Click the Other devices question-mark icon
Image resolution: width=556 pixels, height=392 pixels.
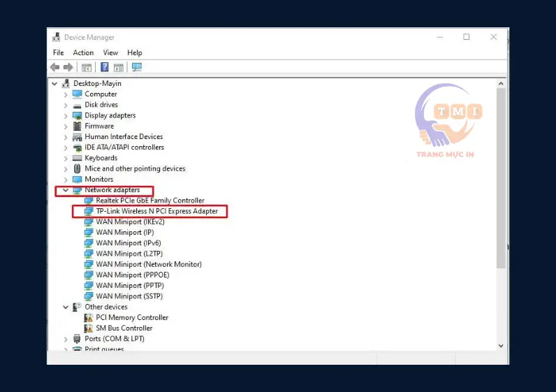[78, 307]
